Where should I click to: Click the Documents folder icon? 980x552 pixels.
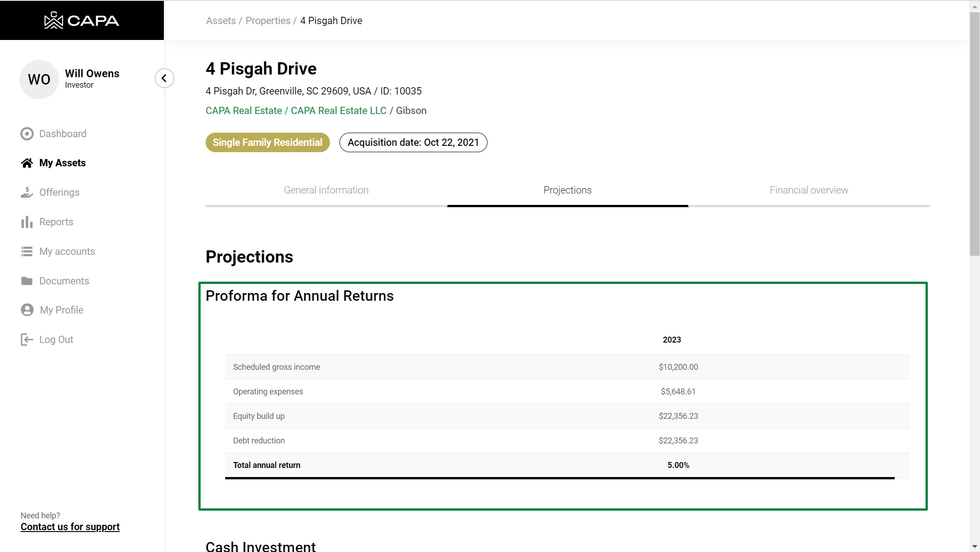[27, 281]
